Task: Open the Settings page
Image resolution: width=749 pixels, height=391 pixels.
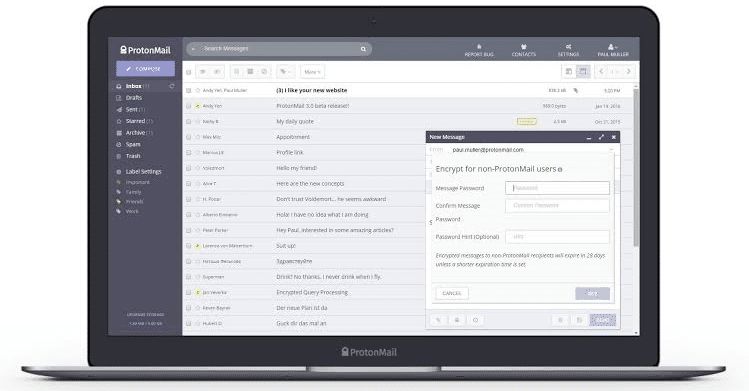Action: (568, 50)
